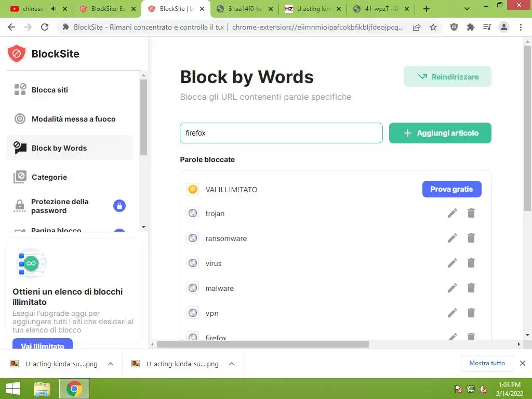Open the Windows Start menu

[13, 389]
